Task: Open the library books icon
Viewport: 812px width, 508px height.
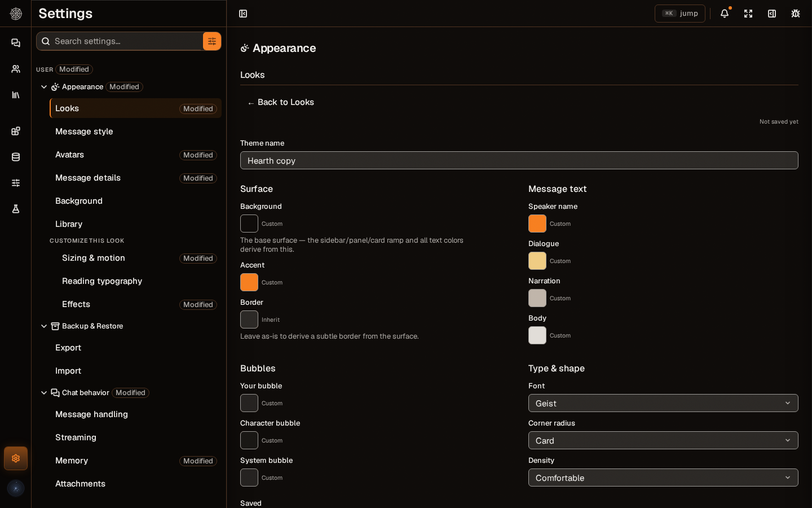Action: pos(16,95)
